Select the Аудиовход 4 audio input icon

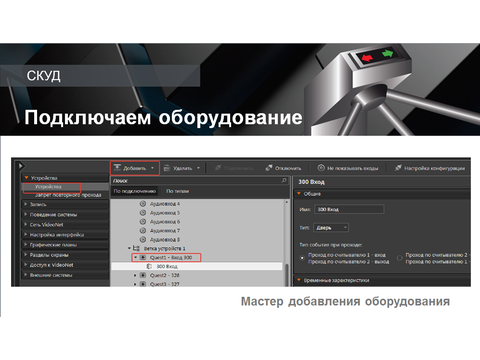tap(143, 203)
